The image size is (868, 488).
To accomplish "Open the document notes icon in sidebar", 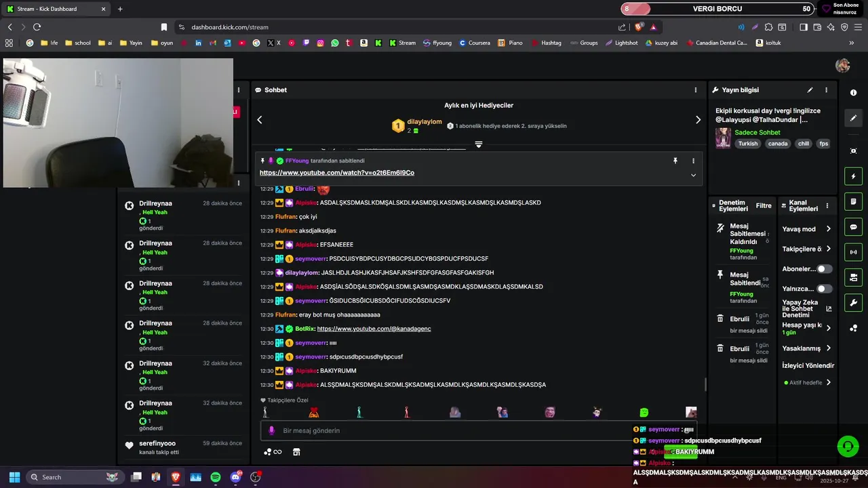I will pos(853,202).
